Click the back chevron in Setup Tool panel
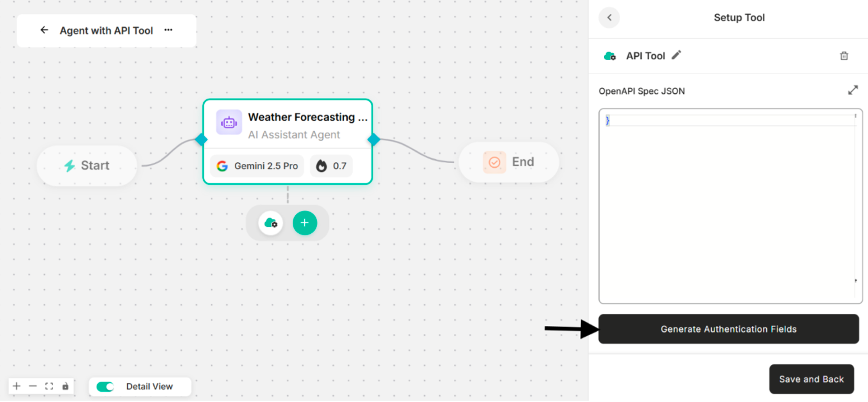The width and height of the screenshot is (868, 402). point(609,17)
